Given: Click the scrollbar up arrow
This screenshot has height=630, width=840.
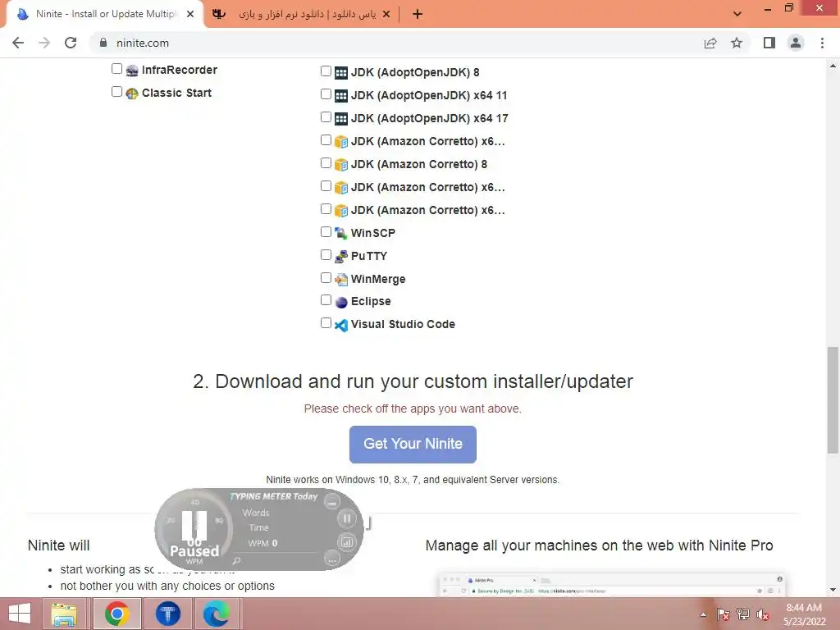Looking at the screenshot, I should coord(833,66).
